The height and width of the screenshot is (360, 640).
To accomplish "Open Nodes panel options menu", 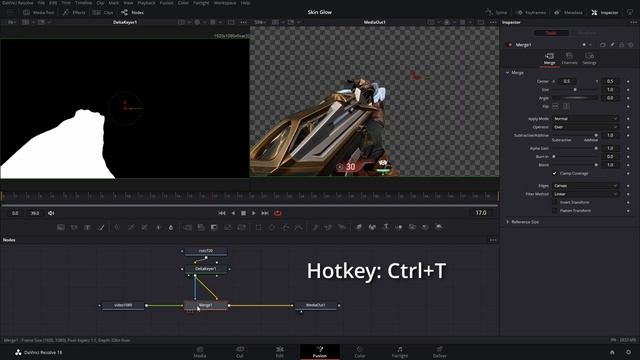I will click(x=493, y=240).
